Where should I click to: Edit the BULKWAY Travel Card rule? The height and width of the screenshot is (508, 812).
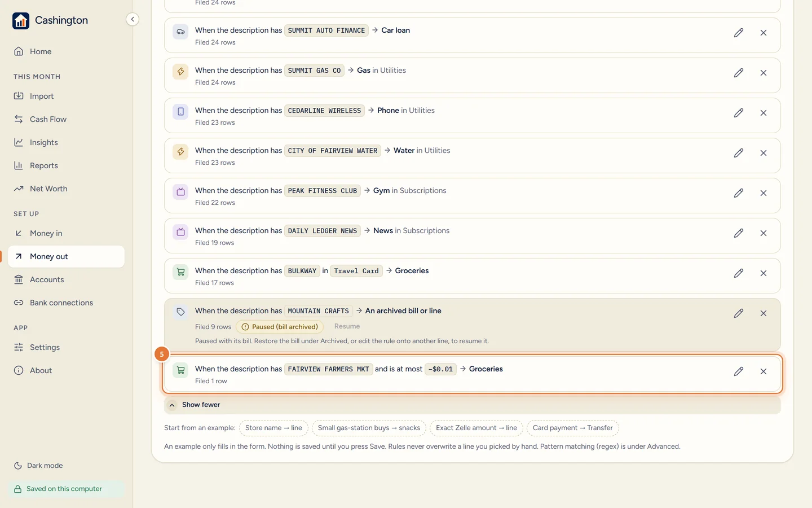tap(739, 273)
